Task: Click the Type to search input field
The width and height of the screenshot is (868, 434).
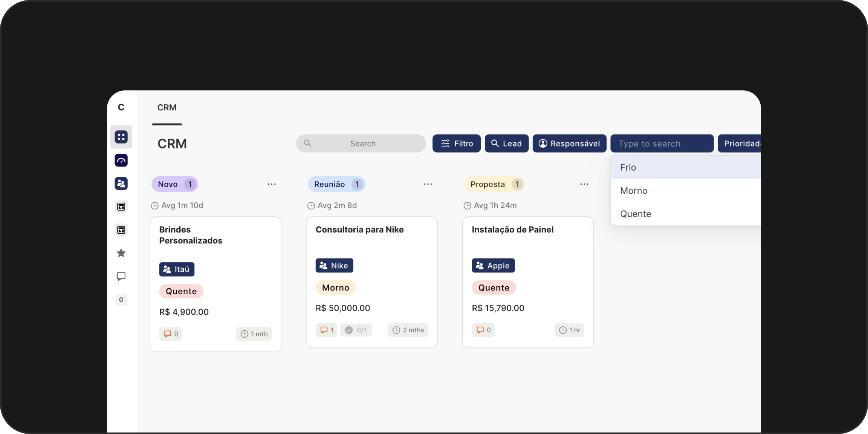Action: pos(662,143)
